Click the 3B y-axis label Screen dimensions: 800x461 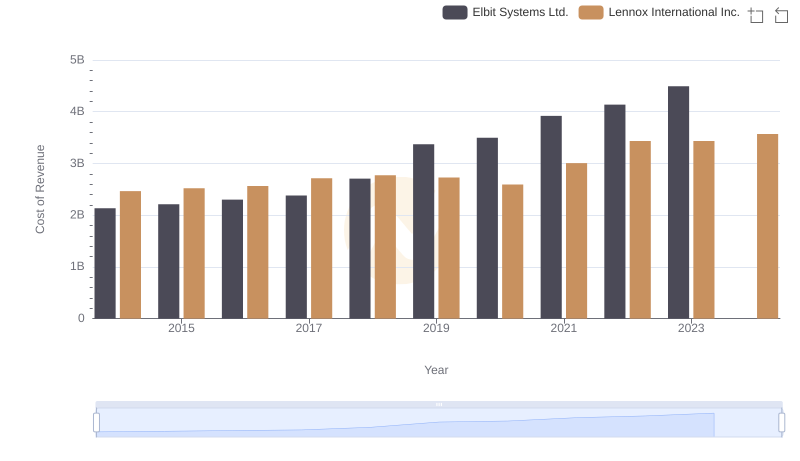77,164
